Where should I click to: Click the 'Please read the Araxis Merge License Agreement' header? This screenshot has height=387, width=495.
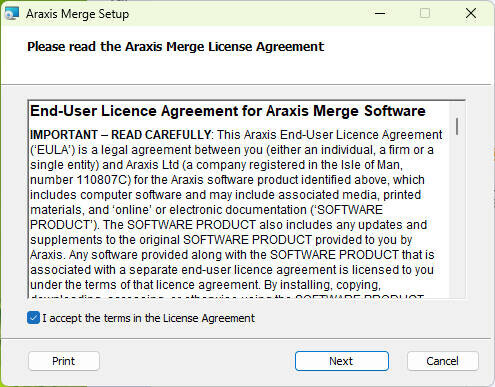175,47
